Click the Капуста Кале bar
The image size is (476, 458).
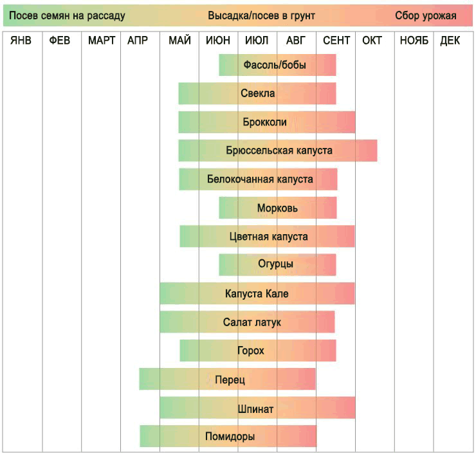click(257, 293)
